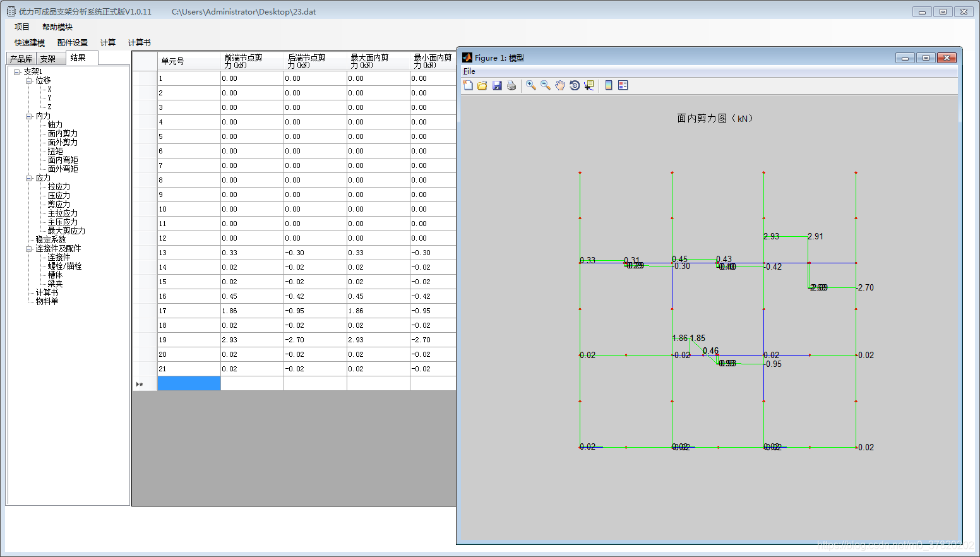Click the New Figure icon in Figure 1
The image size is (980, 557).
pyautogui.click(x=468, y=85)
